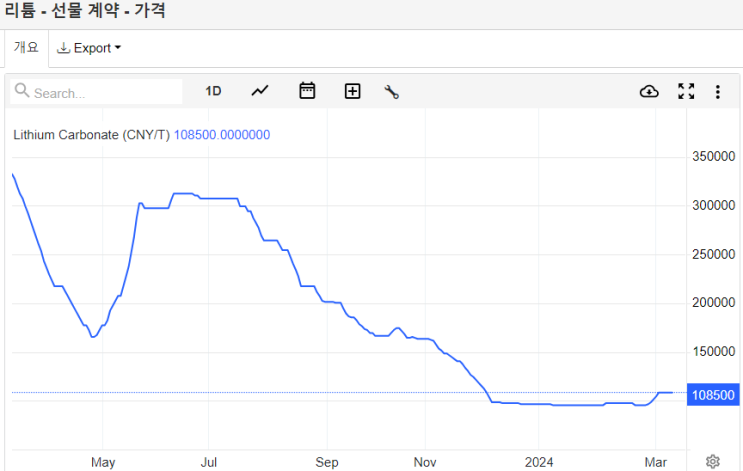Click the Jul time axis label
743x471 pixels.
(x=208, y=462)
